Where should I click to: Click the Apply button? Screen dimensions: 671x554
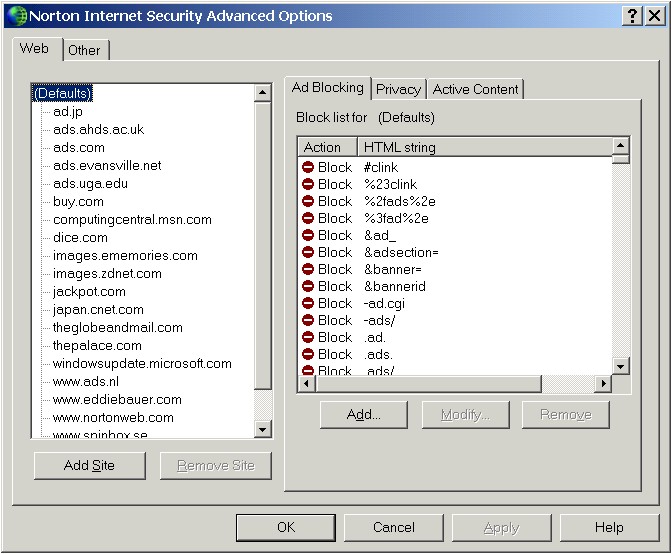(x=502, y=527)
